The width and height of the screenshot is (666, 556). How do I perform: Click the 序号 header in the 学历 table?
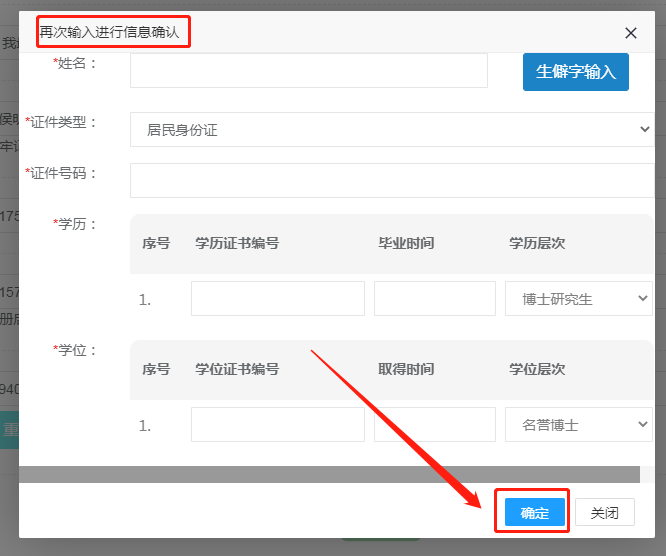(x=156, y=243)
